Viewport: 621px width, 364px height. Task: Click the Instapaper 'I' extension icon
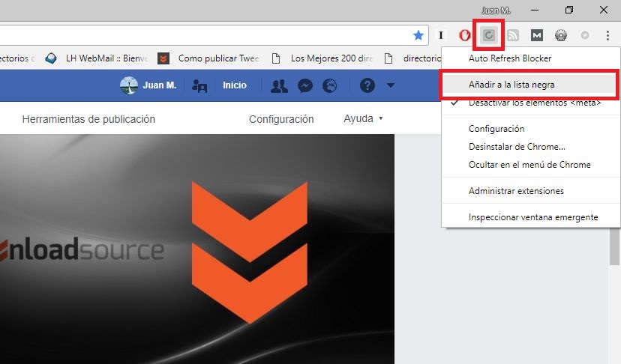pyautogui.click(x=441, y=36)
